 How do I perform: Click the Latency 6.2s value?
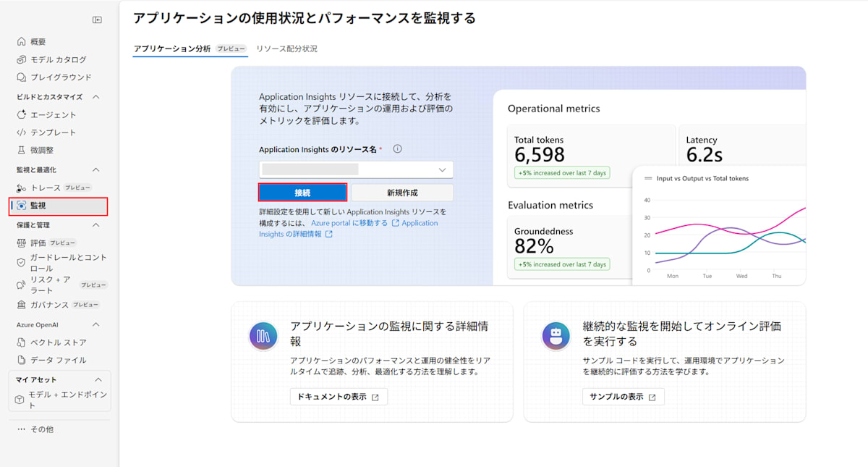coord(703,154)
